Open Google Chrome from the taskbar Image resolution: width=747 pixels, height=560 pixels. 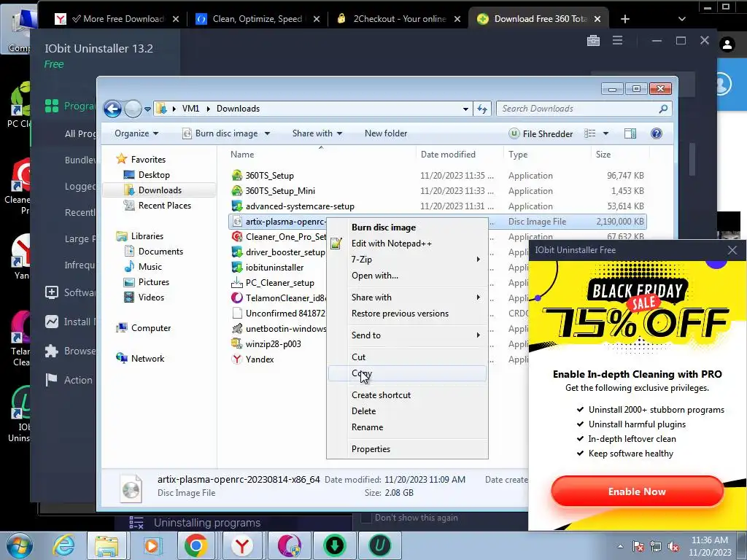click(196, 545)
